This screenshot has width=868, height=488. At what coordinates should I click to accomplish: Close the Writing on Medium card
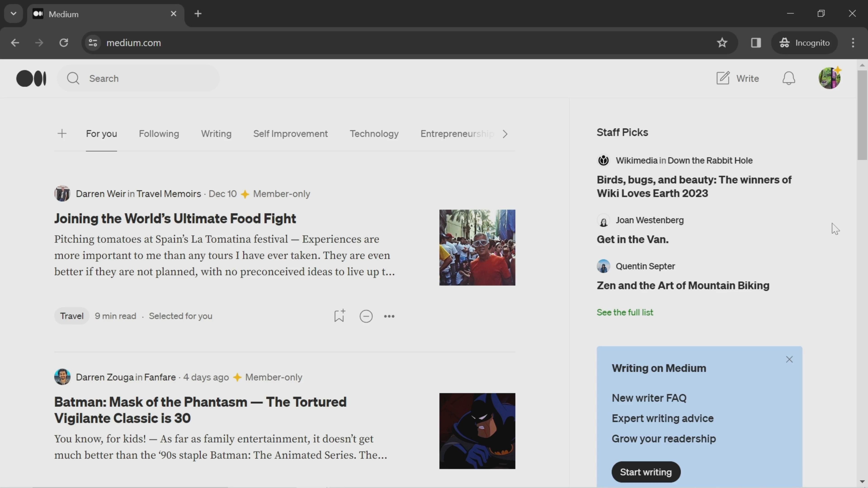coord(789,359)
